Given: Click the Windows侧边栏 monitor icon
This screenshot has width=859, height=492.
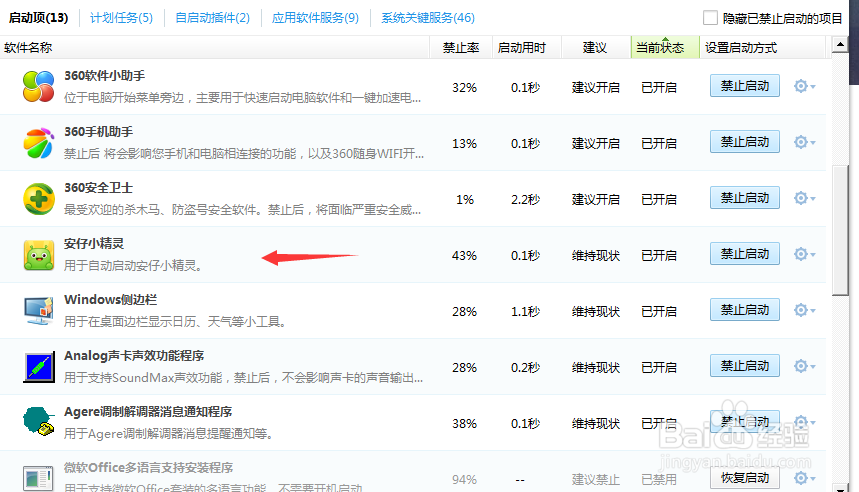Looking at the screenshot, I should click(38, 311).
